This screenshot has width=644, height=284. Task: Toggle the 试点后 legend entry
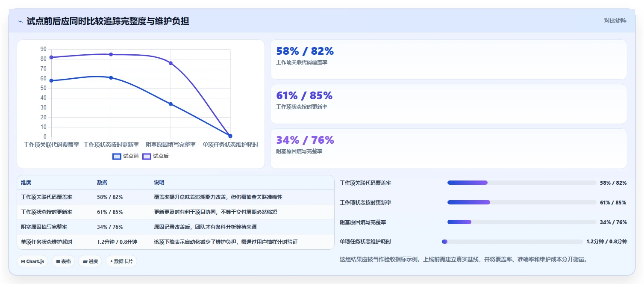156,156
